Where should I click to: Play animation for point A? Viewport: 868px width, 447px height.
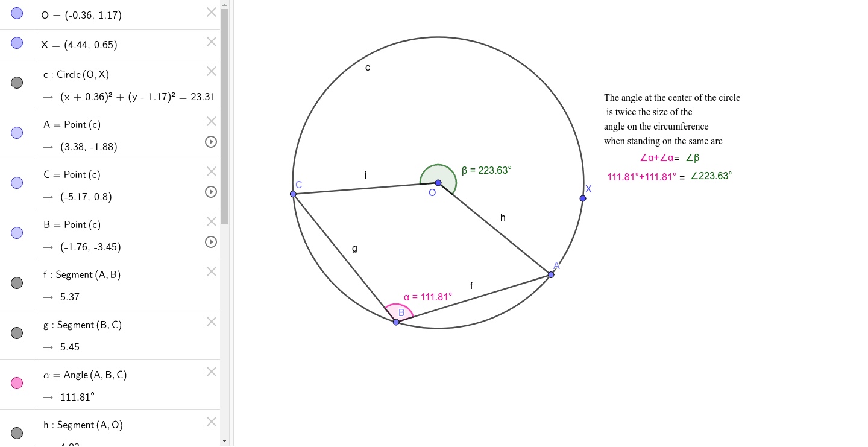tap(211, 142)
